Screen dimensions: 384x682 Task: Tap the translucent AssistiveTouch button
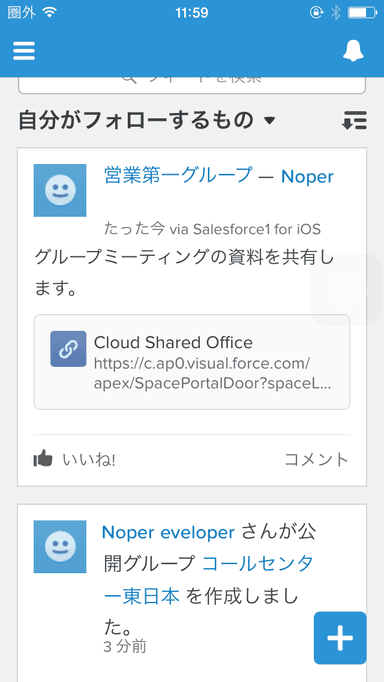pos(346,289)
